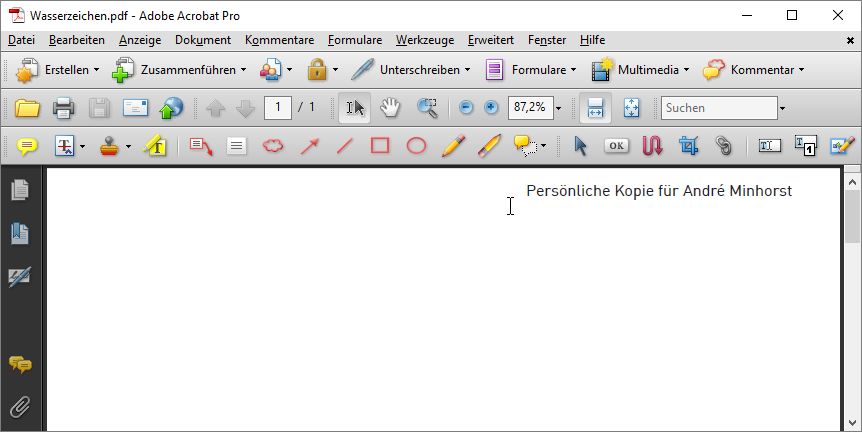This screenshot has height=432, width=862.
Task: Click the save diskette icon
Action: 99,108
